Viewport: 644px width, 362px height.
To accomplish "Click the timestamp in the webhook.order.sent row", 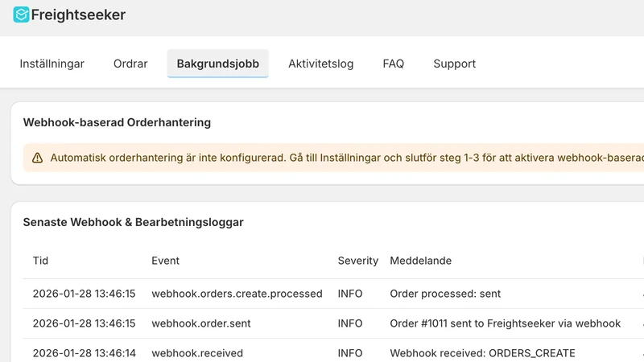I will click(x=85, y=323).
